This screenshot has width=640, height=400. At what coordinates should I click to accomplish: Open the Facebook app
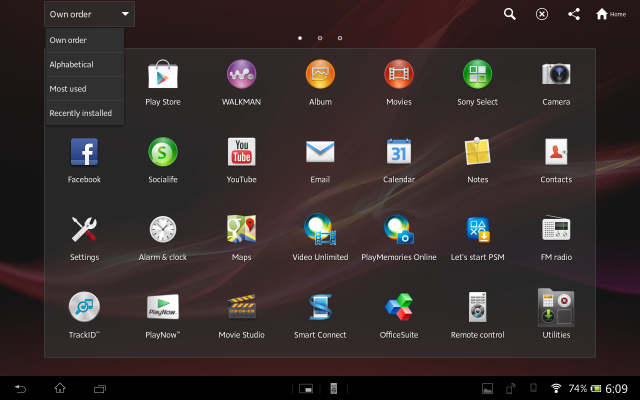[x=84, y=160]
